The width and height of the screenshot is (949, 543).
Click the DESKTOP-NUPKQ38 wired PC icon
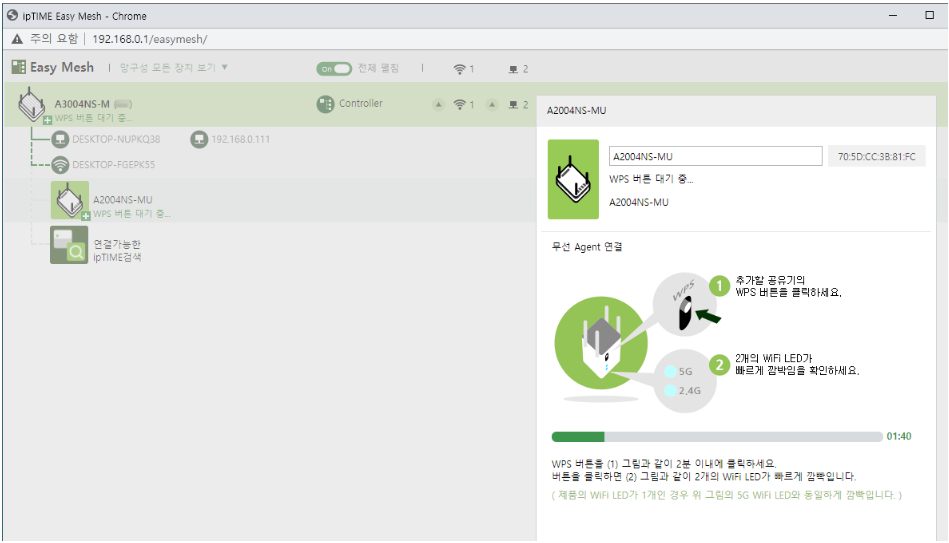click(x=60, y=139)
